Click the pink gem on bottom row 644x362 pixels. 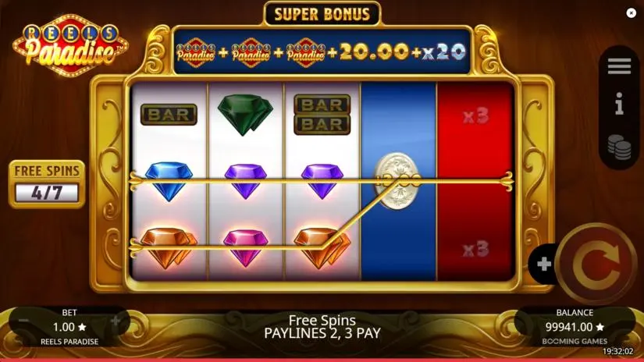[x=246, y=248]
